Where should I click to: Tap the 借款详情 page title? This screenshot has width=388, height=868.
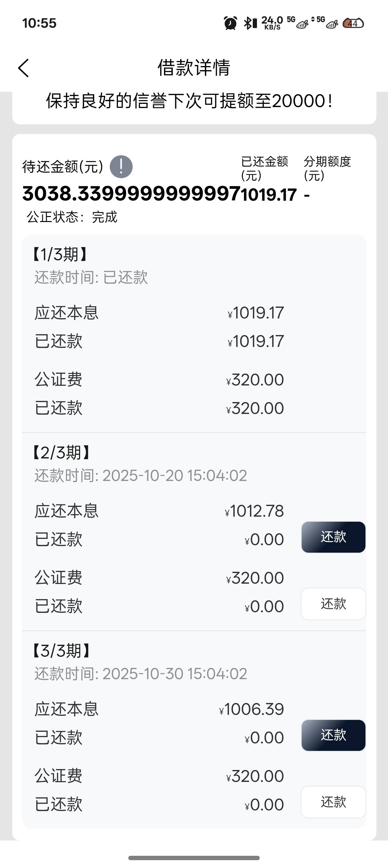coord(194,67)
